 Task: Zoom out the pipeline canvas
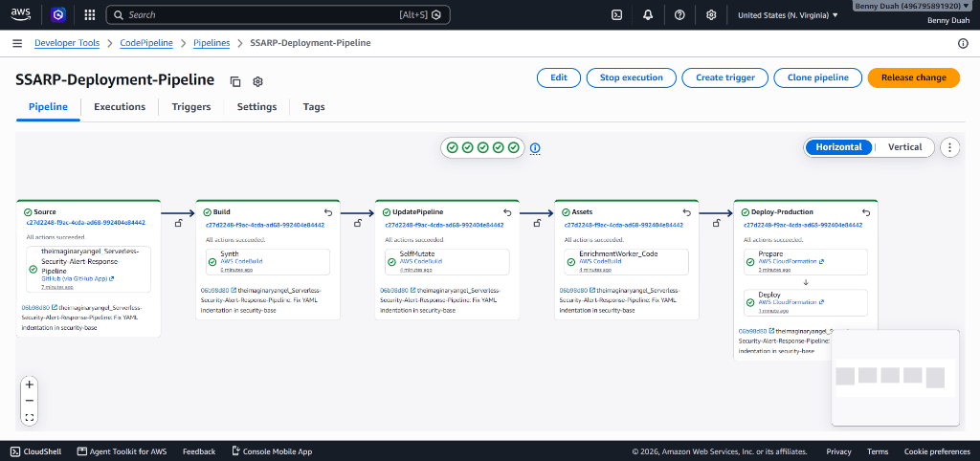coord(30,401)
